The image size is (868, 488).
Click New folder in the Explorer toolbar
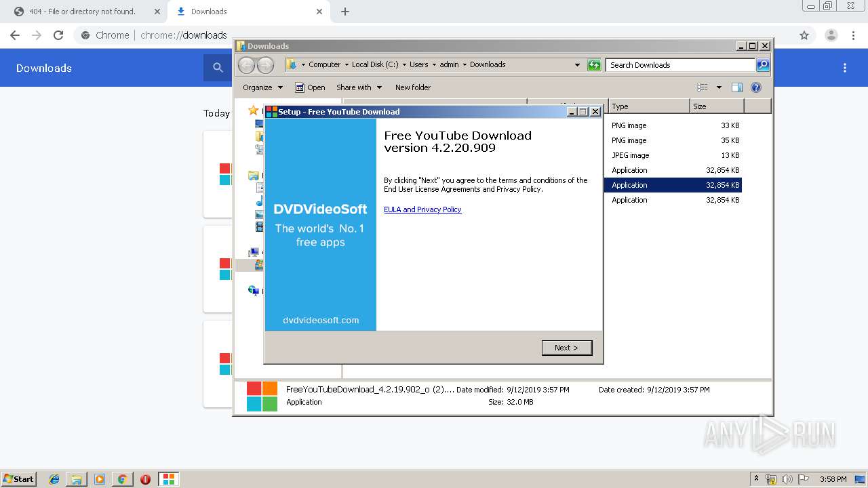(413, 87)
